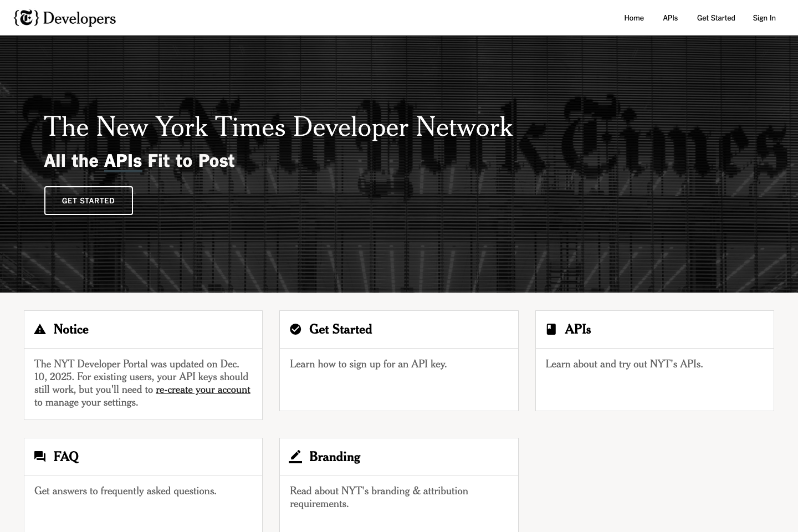Click the checkmark icon beside Get Started
Image resolution: width=798 pixels, height=532 pixels.
[295, 329]
